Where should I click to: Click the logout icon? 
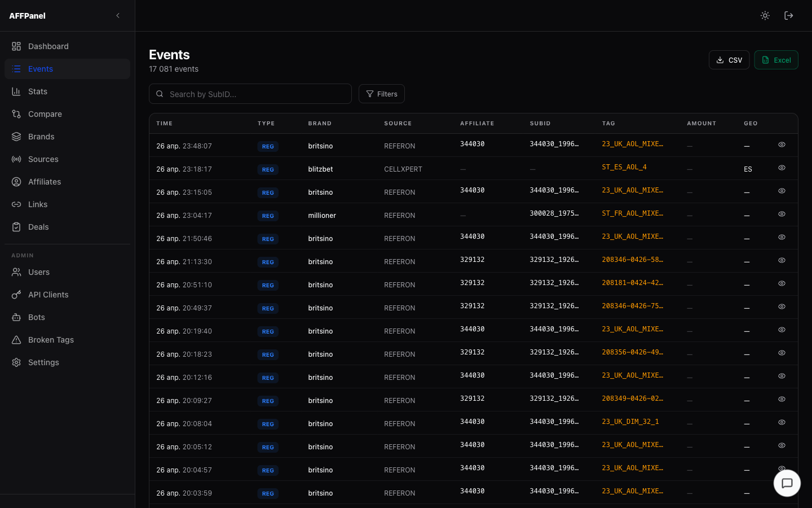(x=789, y=15)
